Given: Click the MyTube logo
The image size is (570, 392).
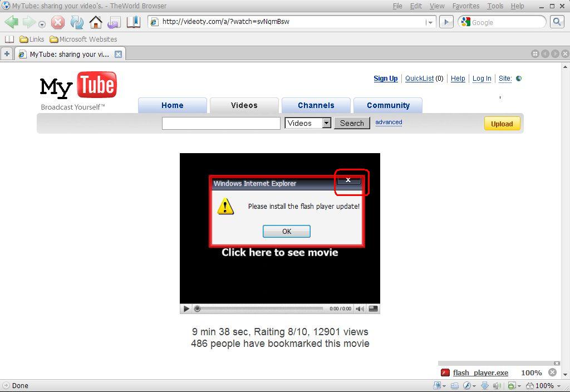Looking at the screenshot, I should click(78, 85).
